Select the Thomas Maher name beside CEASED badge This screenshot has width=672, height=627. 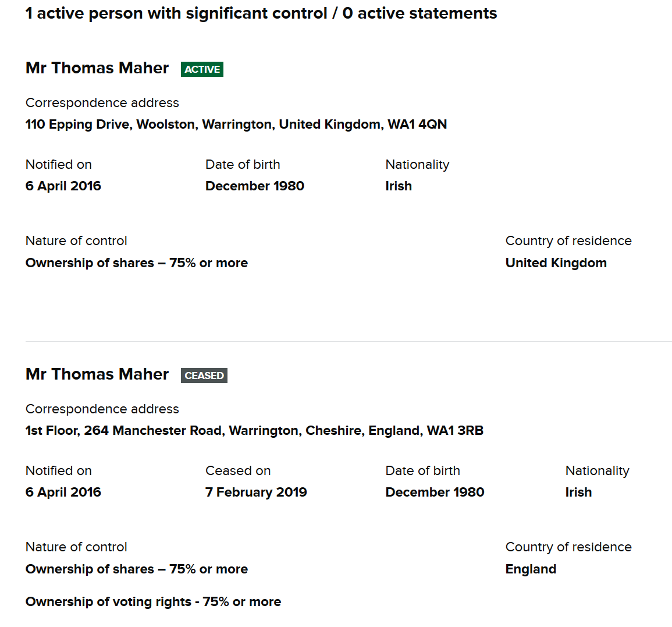click(x=97, y=374)
